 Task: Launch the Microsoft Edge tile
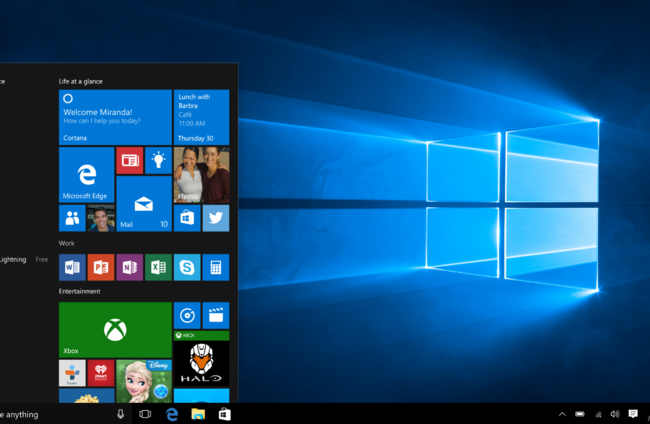point(87,175)
